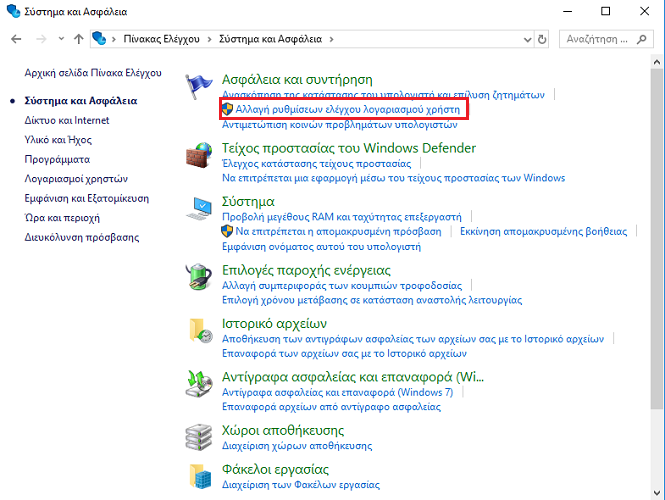Screen dimensions: 665x500
Task: Open Ιστορικό αρχείων heading
Action: (274, 324)
